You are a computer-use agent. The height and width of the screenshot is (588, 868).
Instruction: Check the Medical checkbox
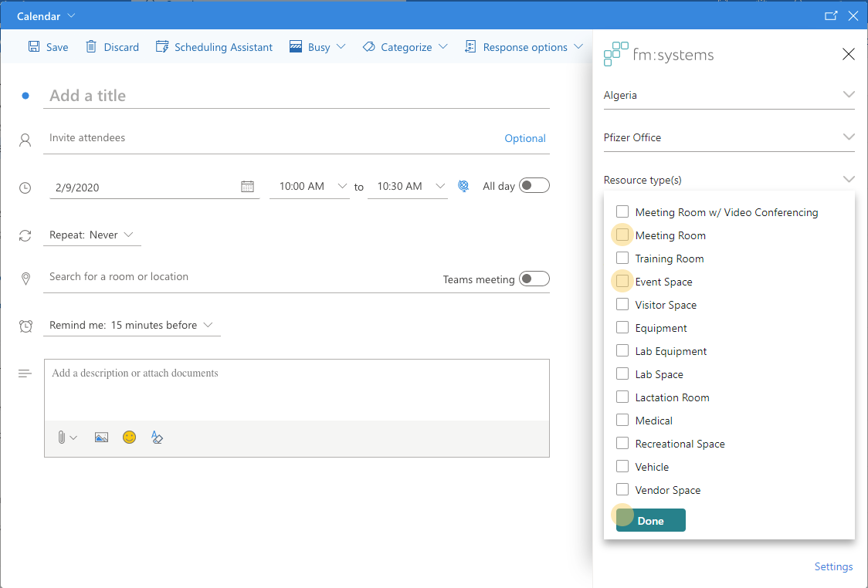622,420
